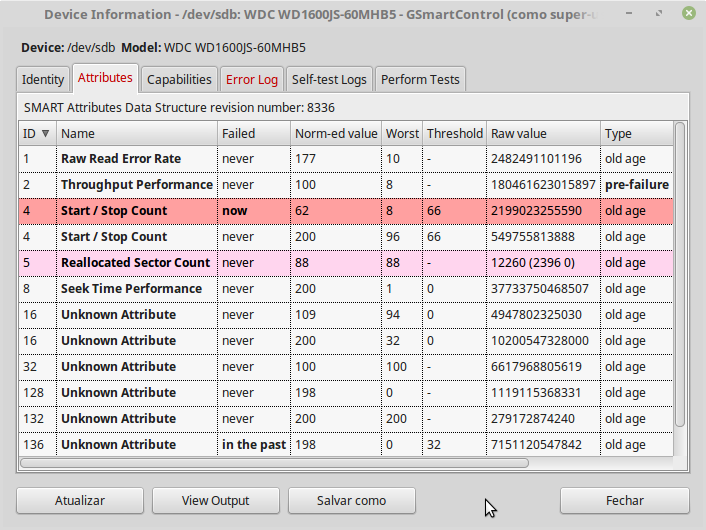Open the Error Log tab
This screenshot has height=530, width=706.
[x=252, y=80]
